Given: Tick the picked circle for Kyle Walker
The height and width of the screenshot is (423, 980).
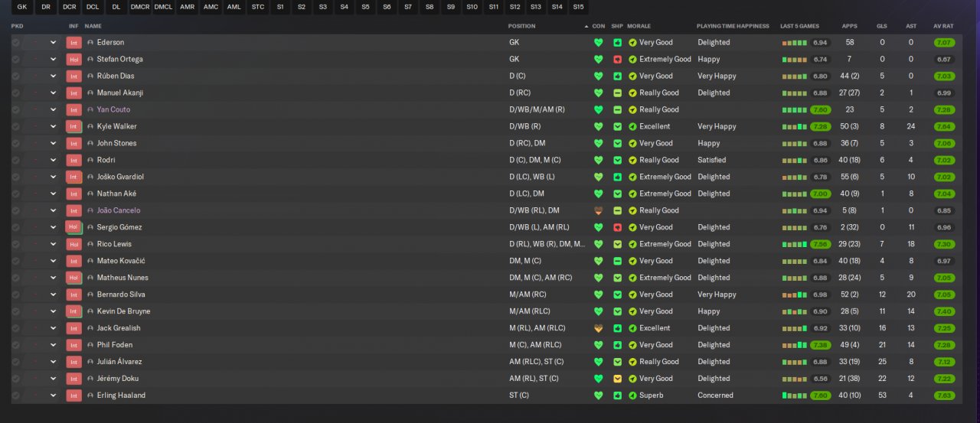Looking at the screenshot, I should click(15, 127).
